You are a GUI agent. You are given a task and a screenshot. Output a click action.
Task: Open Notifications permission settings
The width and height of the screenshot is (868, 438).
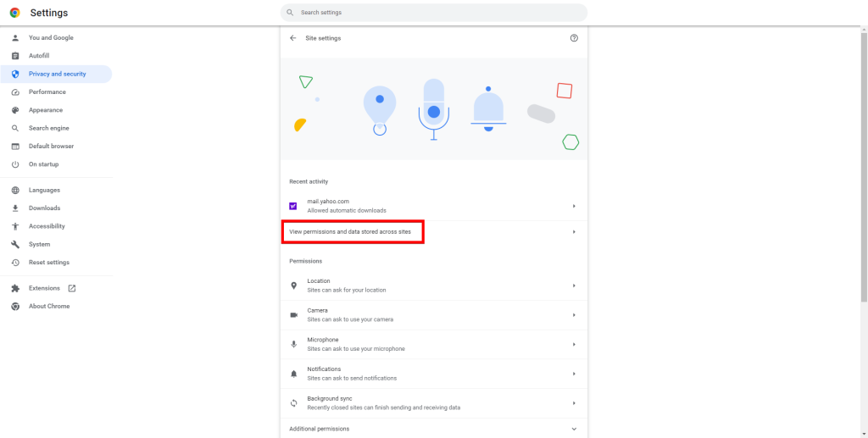[x=434, y=374]
